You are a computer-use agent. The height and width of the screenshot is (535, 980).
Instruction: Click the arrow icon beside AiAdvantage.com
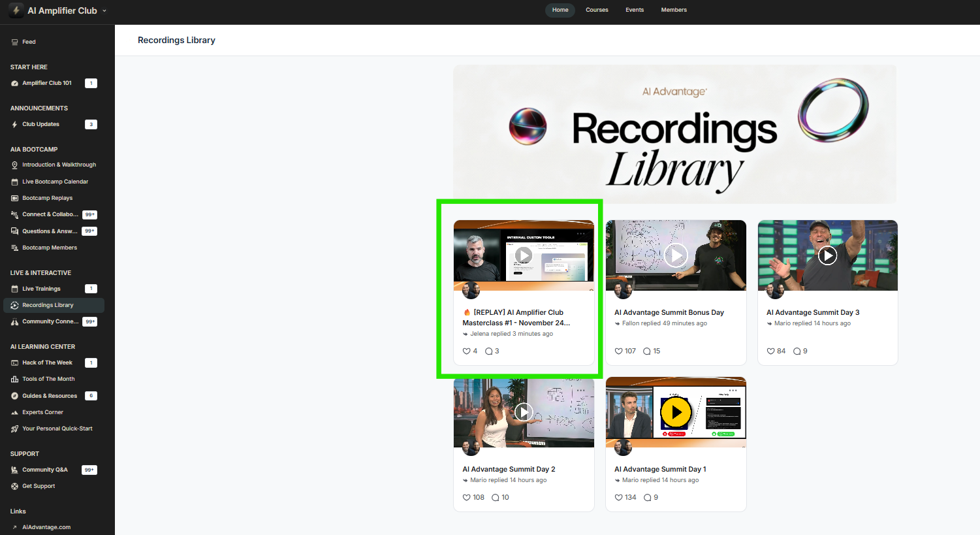point(14,527)
